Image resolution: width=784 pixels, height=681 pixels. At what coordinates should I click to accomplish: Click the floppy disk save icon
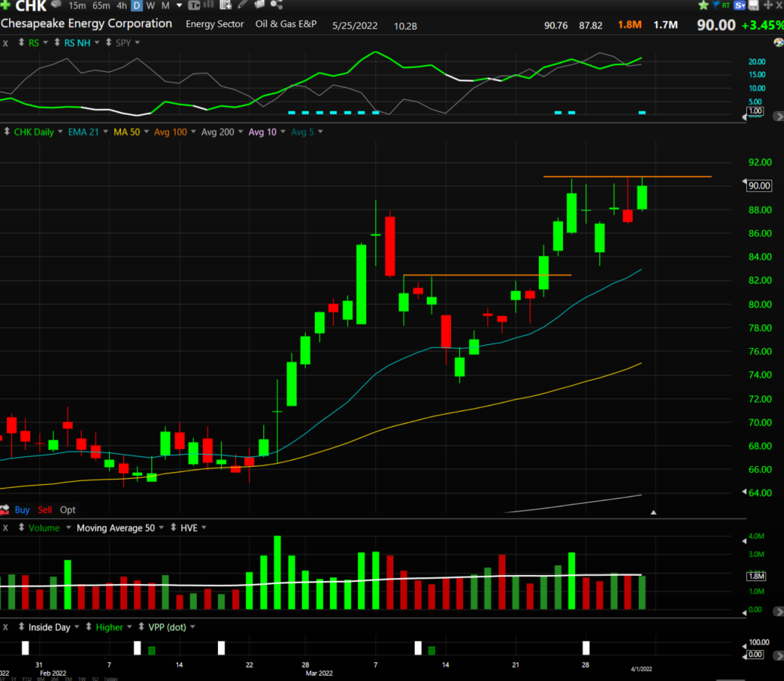point(754,5)
